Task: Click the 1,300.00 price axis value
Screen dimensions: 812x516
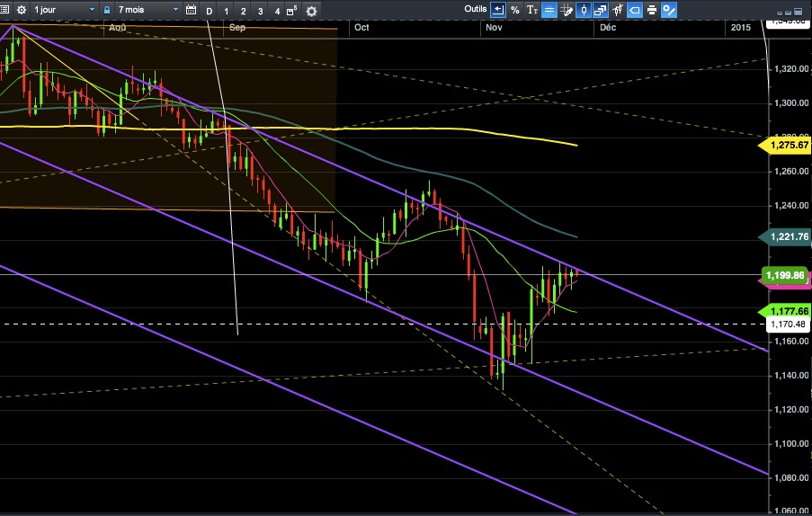Action: pyautogui.click(x=790, y=103)
